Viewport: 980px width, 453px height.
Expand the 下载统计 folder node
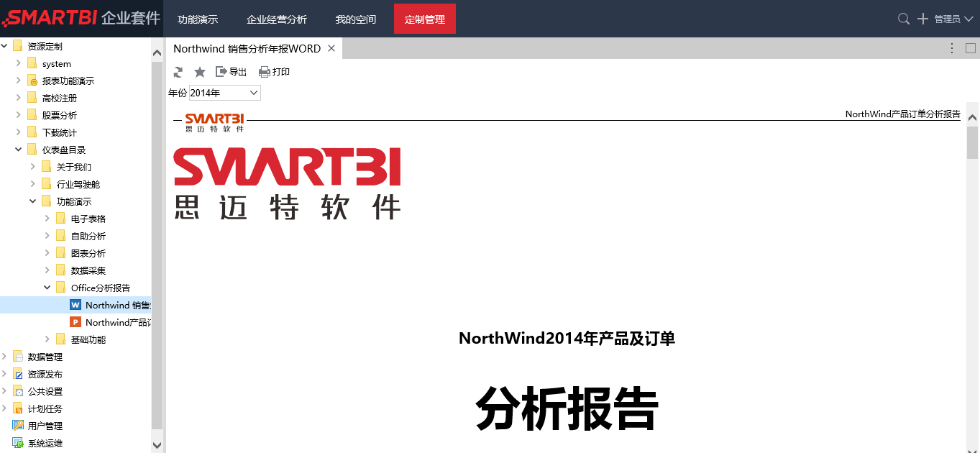click(x=19, y=132)
